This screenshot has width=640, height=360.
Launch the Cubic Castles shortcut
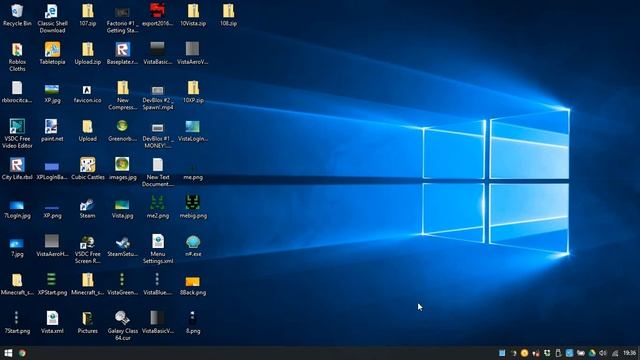[87, 169]
